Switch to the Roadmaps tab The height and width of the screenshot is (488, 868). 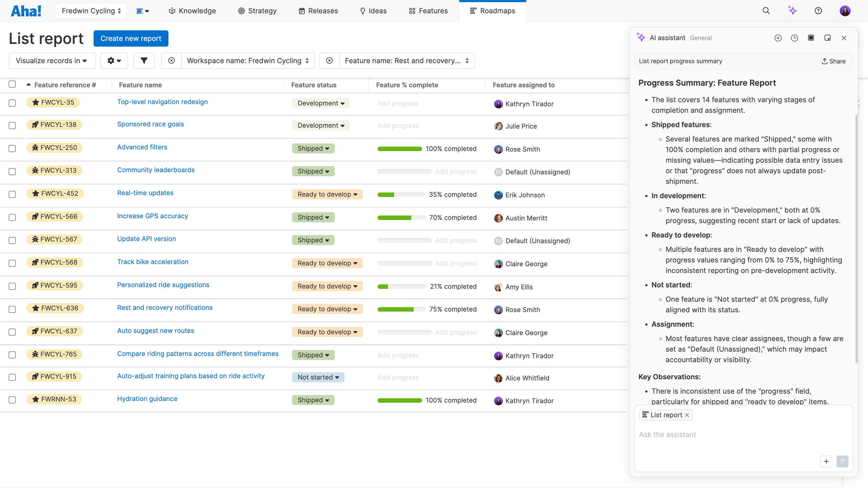click(493, 11)
